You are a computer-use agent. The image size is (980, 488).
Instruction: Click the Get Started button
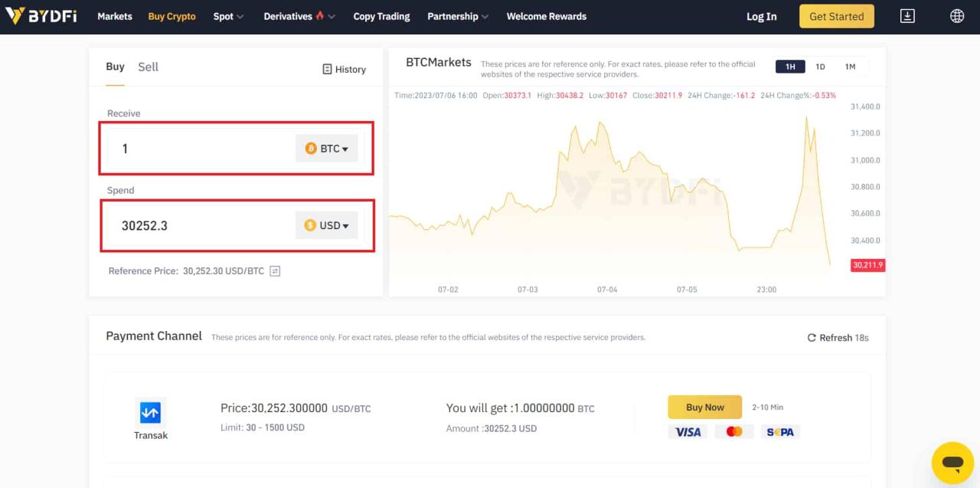click(x=836, y=15)
